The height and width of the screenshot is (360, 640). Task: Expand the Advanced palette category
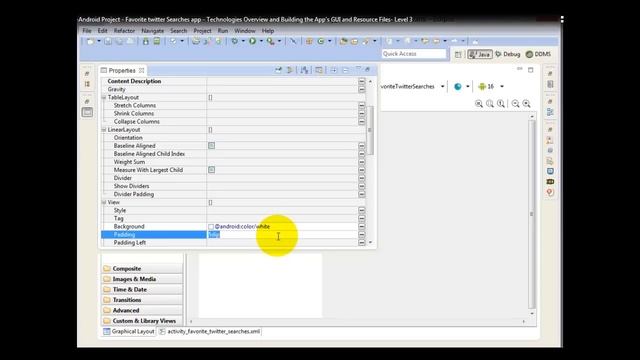pos(142,311)
